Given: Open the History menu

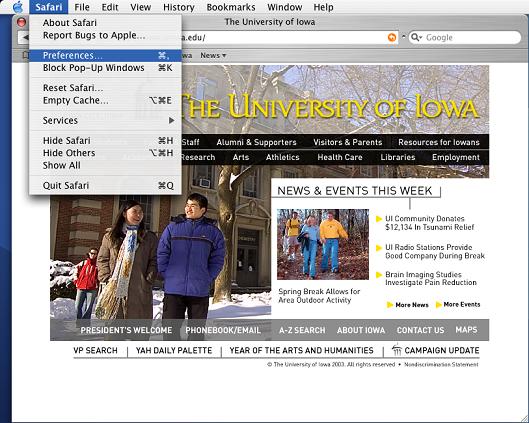Looking at the screenshot, I should click(179, 7).
